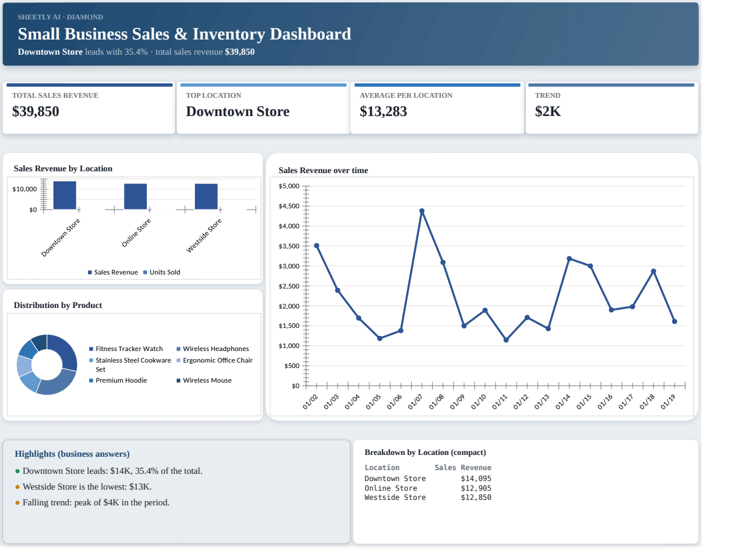The width and height of the screenshot is (745, 560).
Task: Select the "SHEETLY AI · DIAMOND" header label
Action: click(60, 17)
